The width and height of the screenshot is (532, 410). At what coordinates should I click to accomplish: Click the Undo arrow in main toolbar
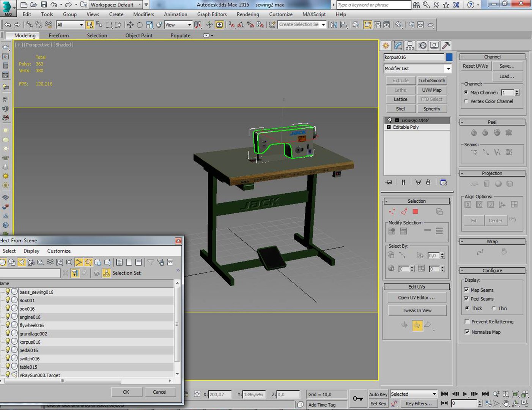(8, 25)
